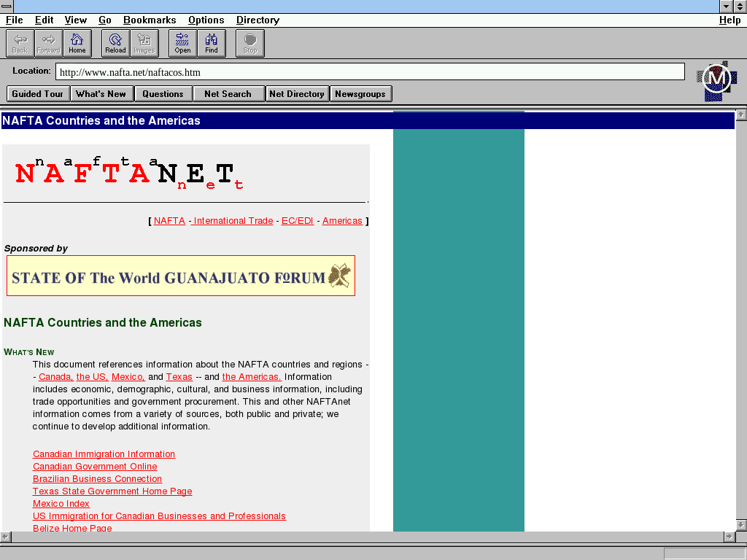
Task: Click the Back toolbar icon
Action: 20,43
